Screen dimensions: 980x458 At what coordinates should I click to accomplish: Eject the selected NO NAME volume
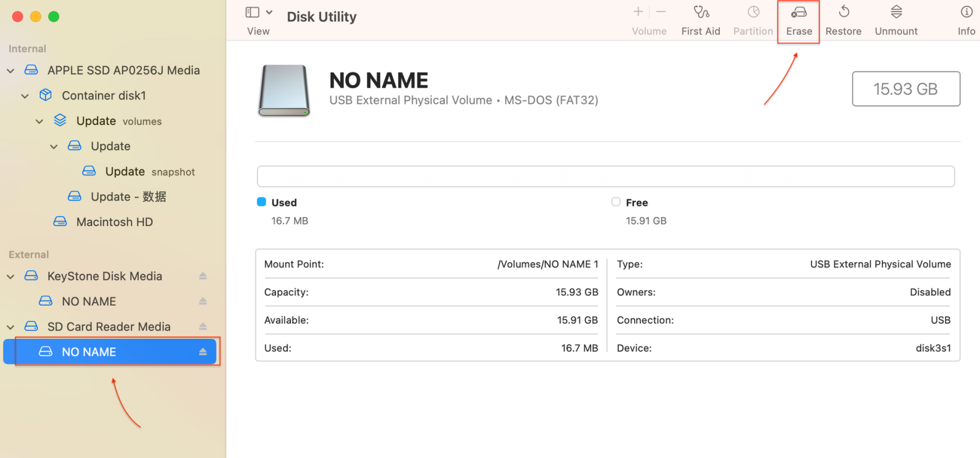tap(203, 352)
